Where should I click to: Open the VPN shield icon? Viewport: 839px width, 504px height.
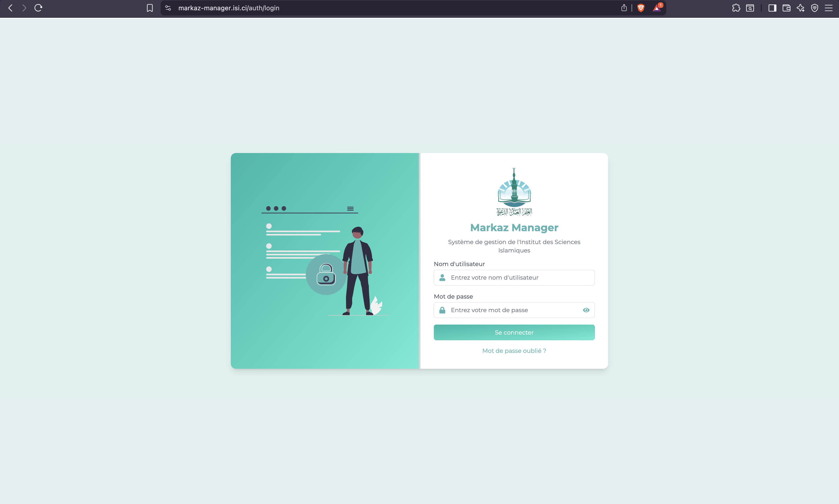(x=814, y=8)
